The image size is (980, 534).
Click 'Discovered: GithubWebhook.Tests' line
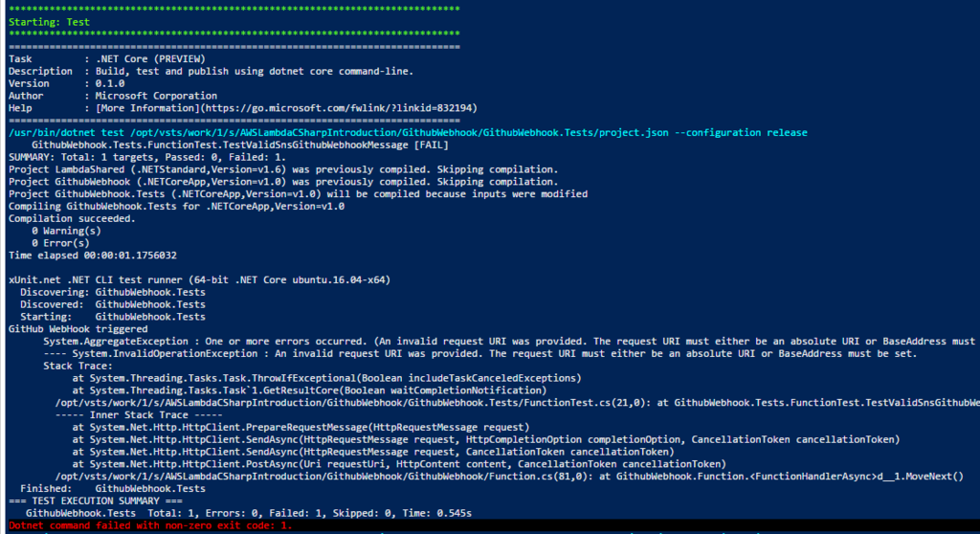coord(113,304)
